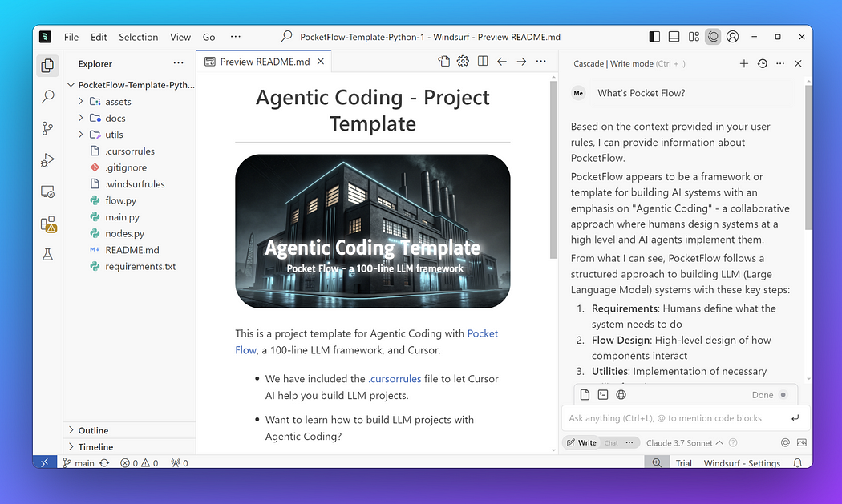Open markdown preview settings gear icon

point(463,60)
